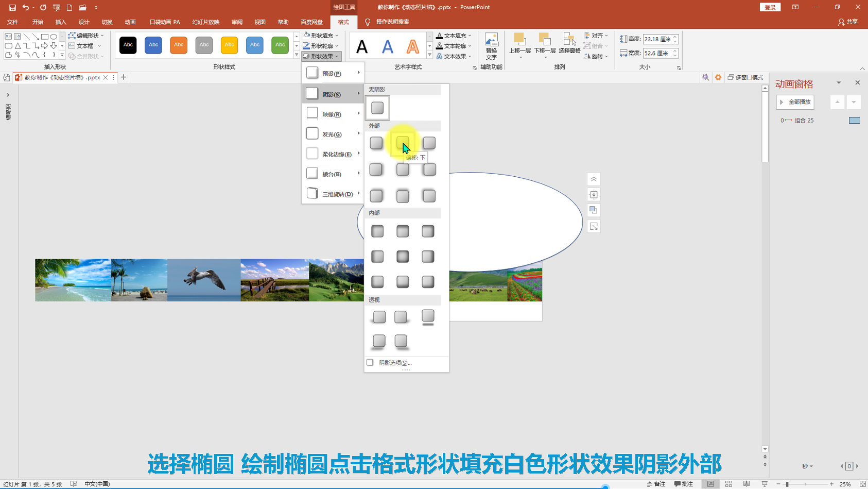The width and height of the screenshot is (868, 489).
Task: Open 阴影选项 shadow options
Action: (x=395, y=363)
